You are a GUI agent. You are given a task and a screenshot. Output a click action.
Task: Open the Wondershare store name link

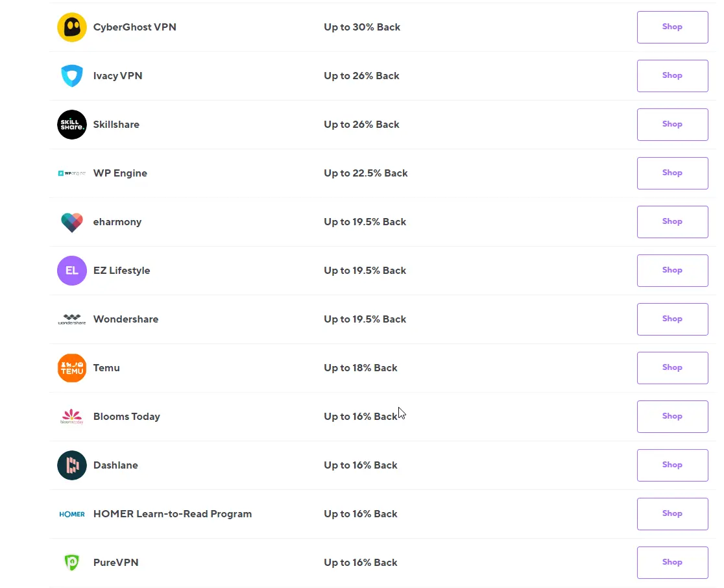coord(126,319)
